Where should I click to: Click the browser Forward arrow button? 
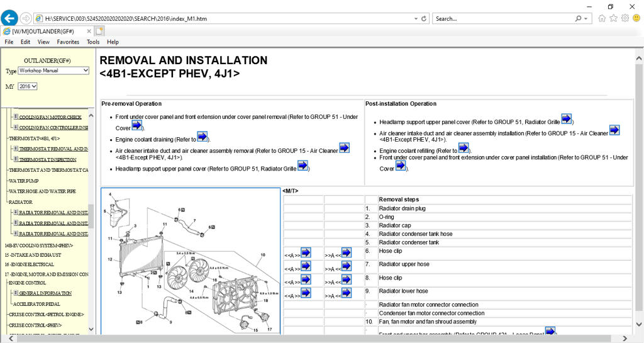pyautogui.click(x=25, y=18)
